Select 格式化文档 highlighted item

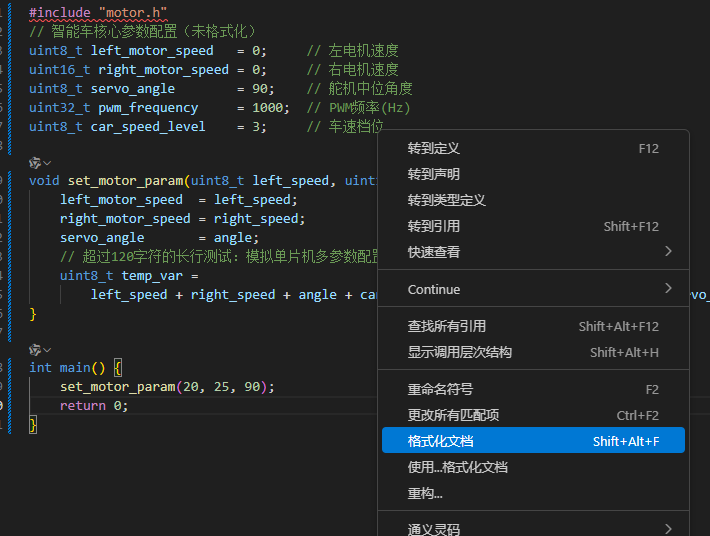coord(533,441)
